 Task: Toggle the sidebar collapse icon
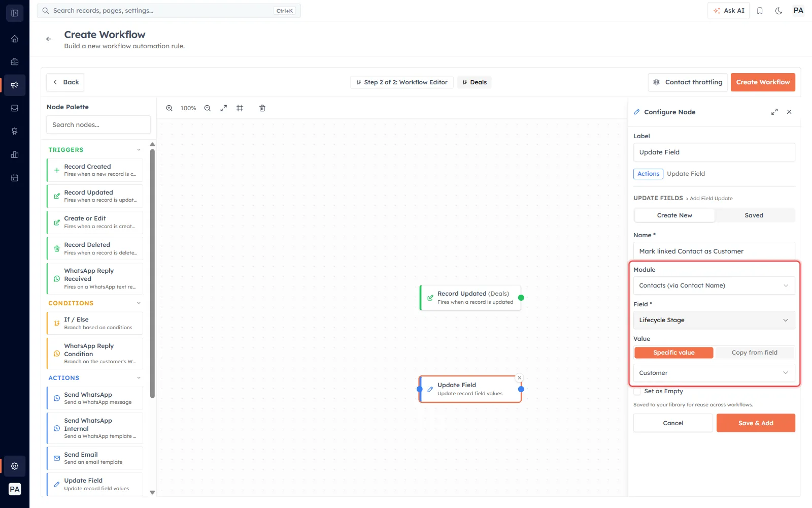tap(15, 13)
